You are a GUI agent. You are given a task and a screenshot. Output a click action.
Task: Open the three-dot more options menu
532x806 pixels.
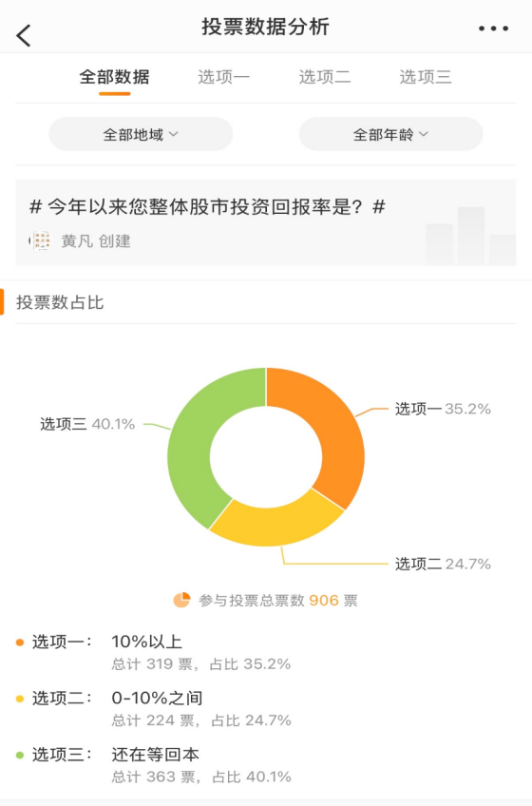tap(493, 29)
